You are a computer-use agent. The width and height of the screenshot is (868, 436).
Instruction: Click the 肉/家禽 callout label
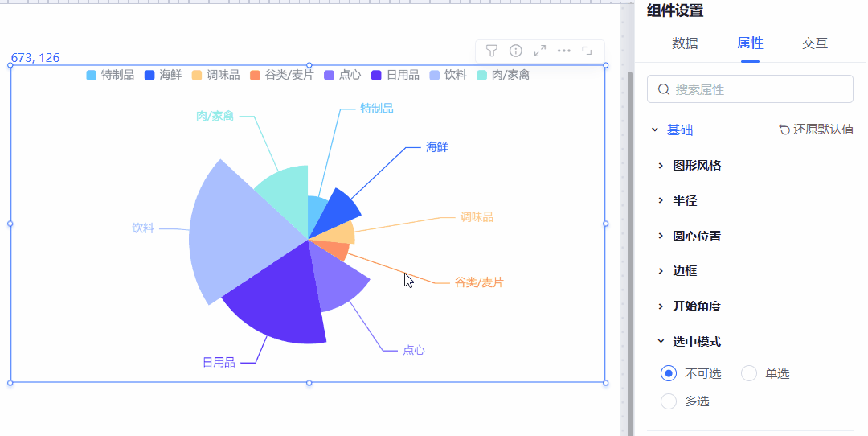point(215,117)
